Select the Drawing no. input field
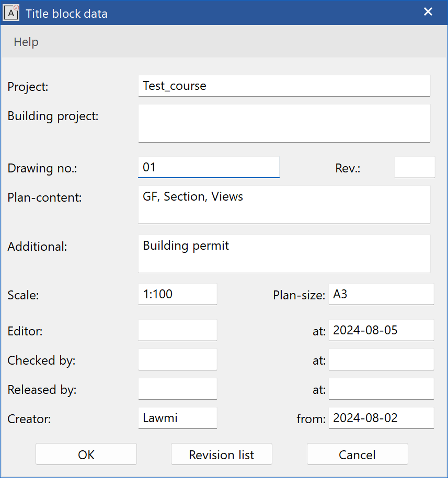Viewport: 448px width, 478px height. click(x=209, y=167)
